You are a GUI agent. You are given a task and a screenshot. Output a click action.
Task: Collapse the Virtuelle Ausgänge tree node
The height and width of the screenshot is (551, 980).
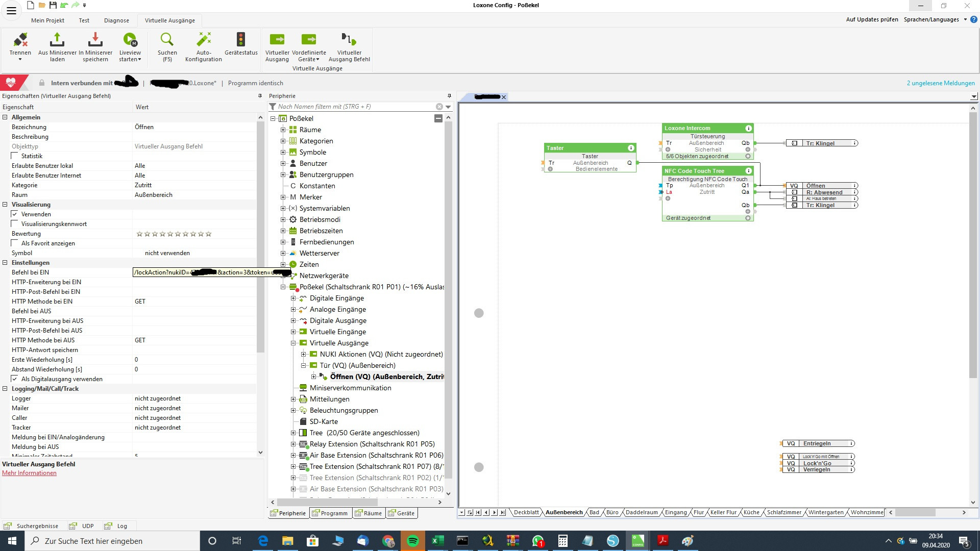click(x=293, y=343)
